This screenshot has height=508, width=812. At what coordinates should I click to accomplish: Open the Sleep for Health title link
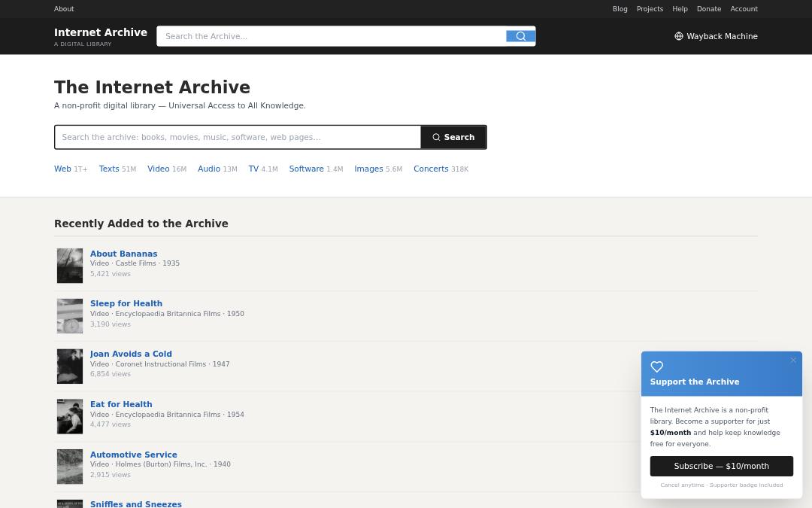click(126, 304)
